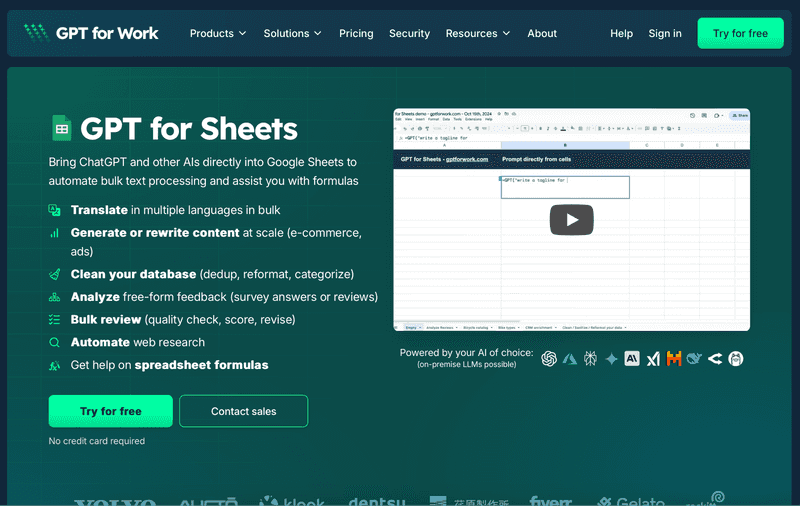The height and width of the screenshot is (506, 800).
Task: Select the Azure logo icon
Action: click(570, 359)
